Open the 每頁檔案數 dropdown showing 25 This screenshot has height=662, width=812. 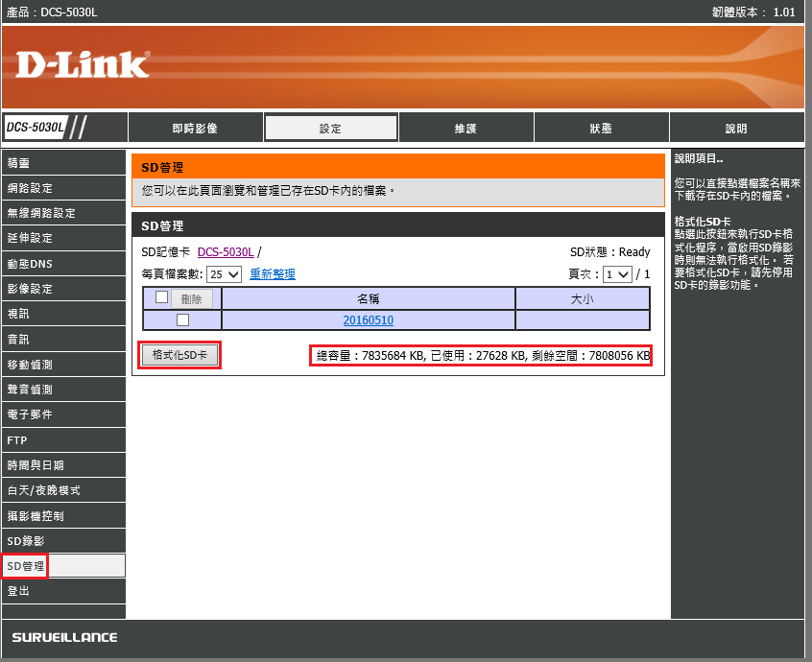pos(225,274)
